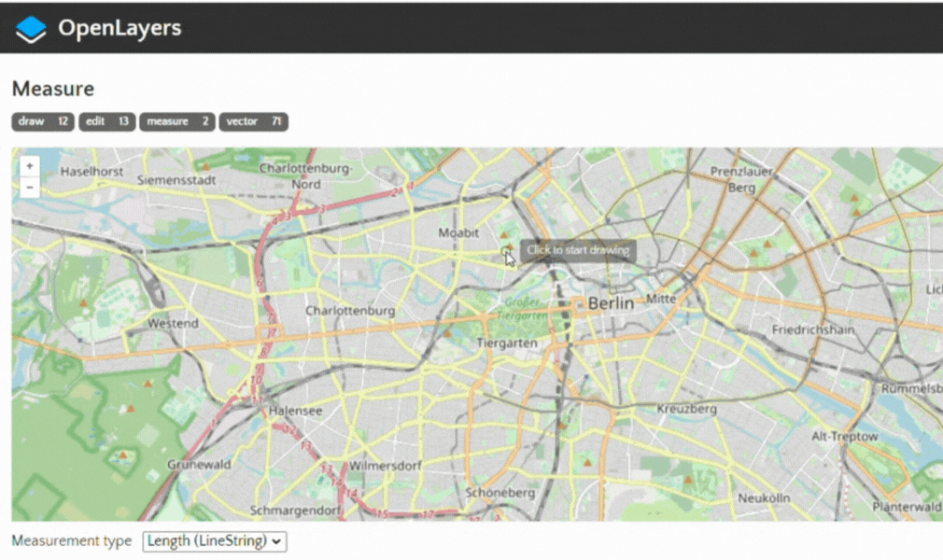Open the Measurement type dropdown
This screenshot has width=943, height=560.
click(215, 541)
